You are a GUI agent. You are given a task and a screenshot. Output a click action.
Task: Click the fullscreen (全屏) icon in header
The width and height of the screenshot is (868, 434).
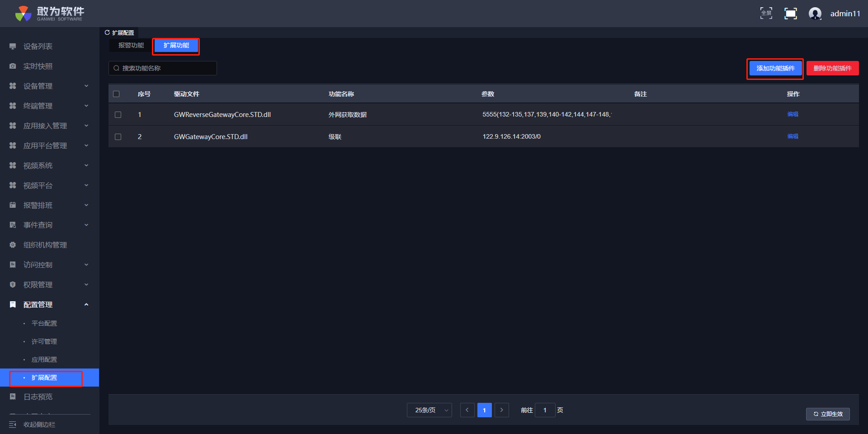[766, 14]
